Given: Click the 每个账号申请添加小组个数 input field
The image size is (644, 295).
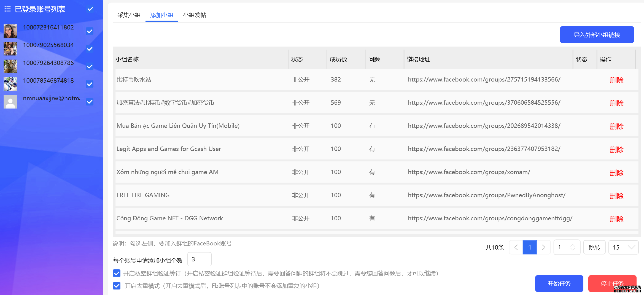Looking at the screenshot, I should (x=199, y=259).
